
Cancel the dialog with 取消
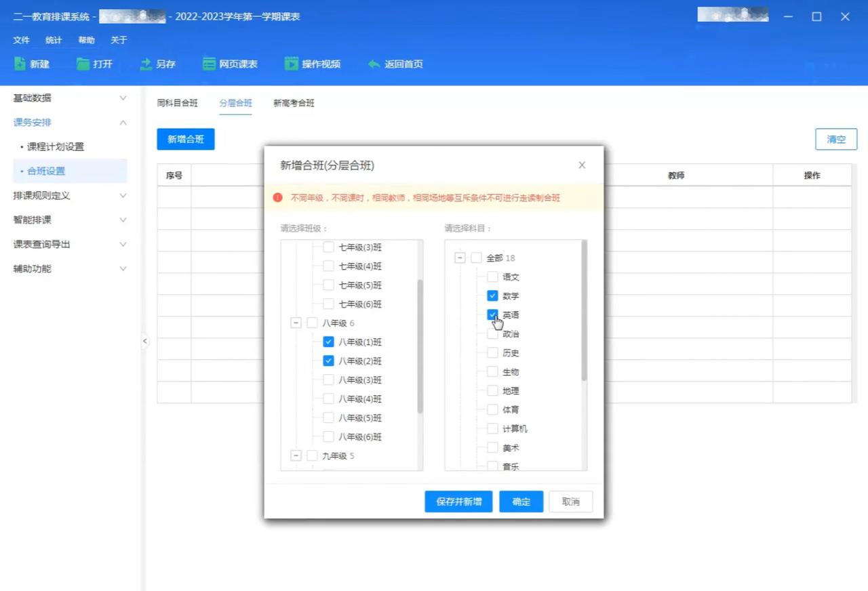pos(571,502)
